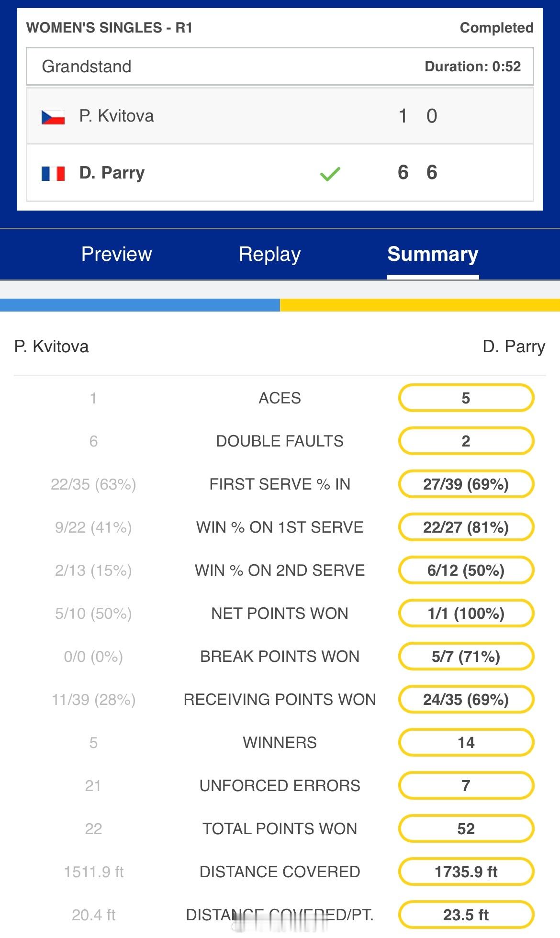The image size is (560, 938).
Task: Click the French flag icon next to Parry
Action: point(53,173)
